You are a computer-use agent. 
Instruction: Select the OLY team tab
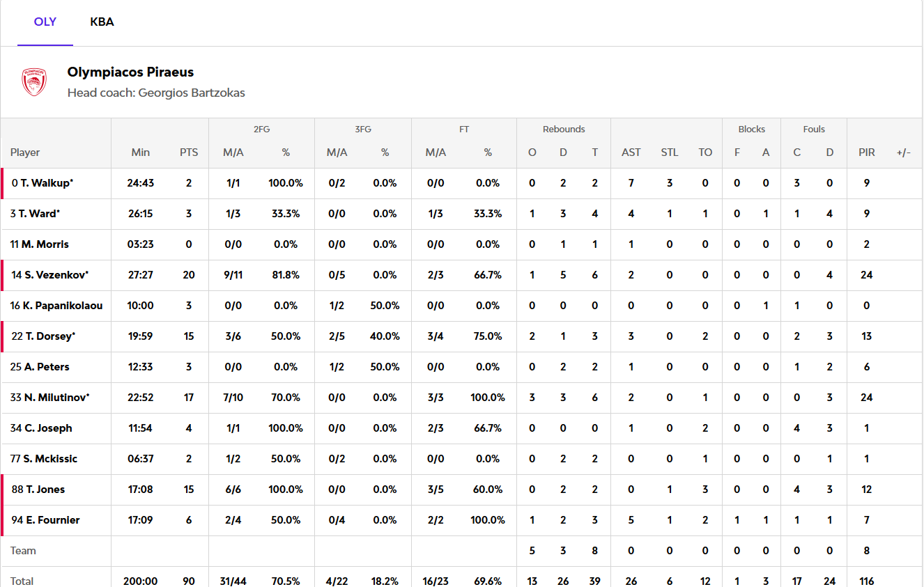pos(45,22)
